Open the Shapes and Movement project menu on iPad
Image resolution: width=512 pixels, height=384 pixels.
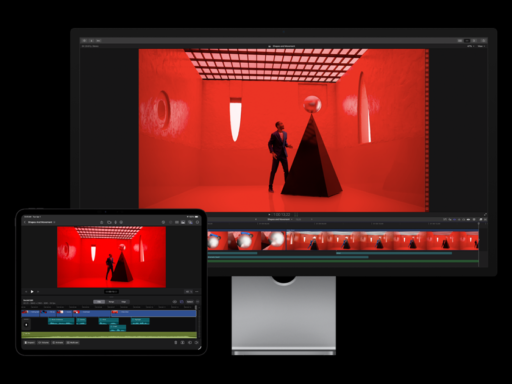41,222
